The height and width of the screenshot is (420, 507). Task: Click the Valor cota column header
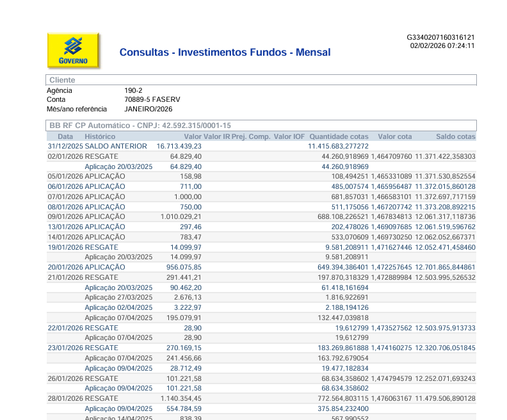point(395,136)
